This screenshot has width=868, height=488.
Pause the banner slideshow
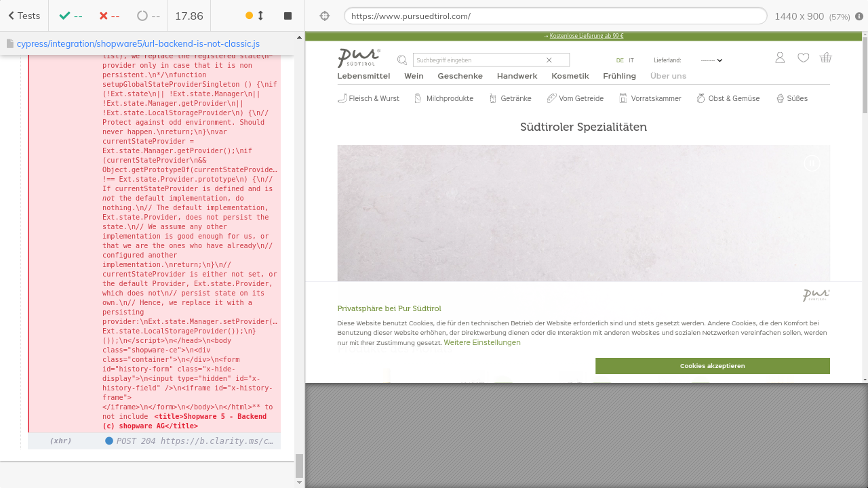811,163
